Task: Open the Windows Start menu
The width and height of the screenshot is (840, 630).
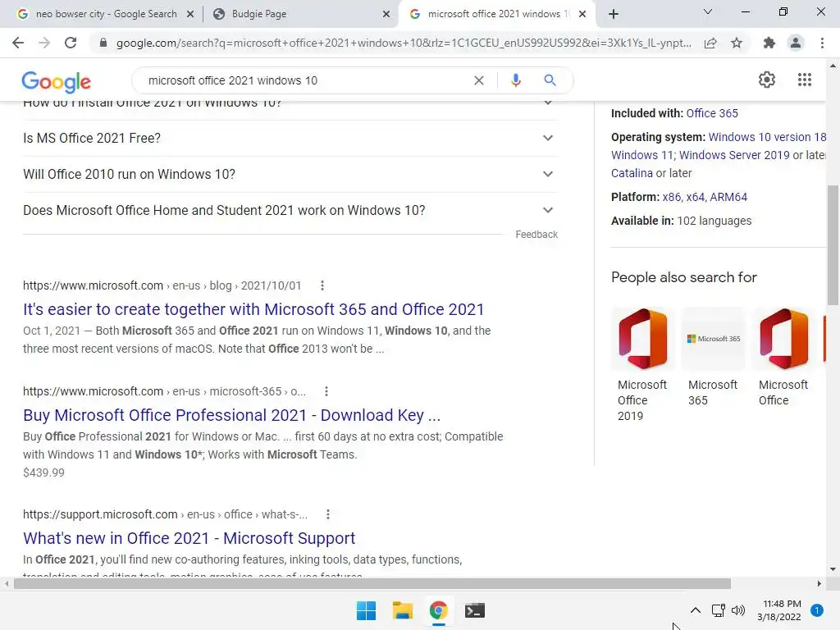Action: 367,610
